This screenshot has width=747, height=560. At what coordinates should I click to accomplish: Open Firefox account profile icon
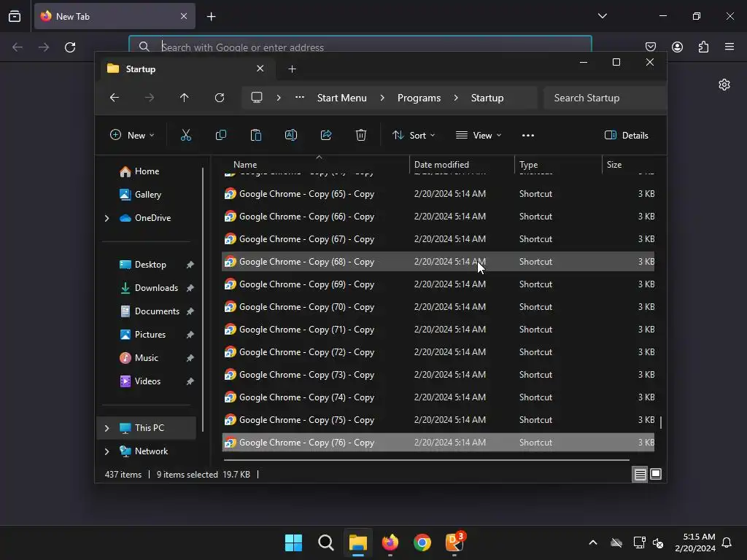click(677, 47)
